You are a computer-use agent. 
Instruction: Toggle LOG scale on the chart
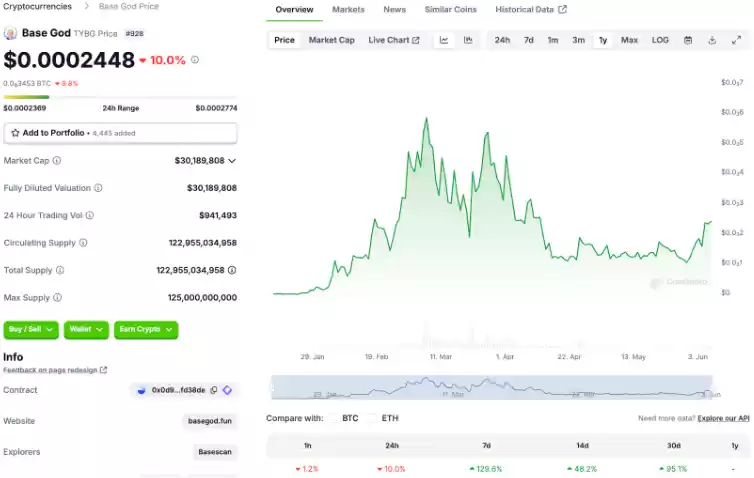point(660,40)
